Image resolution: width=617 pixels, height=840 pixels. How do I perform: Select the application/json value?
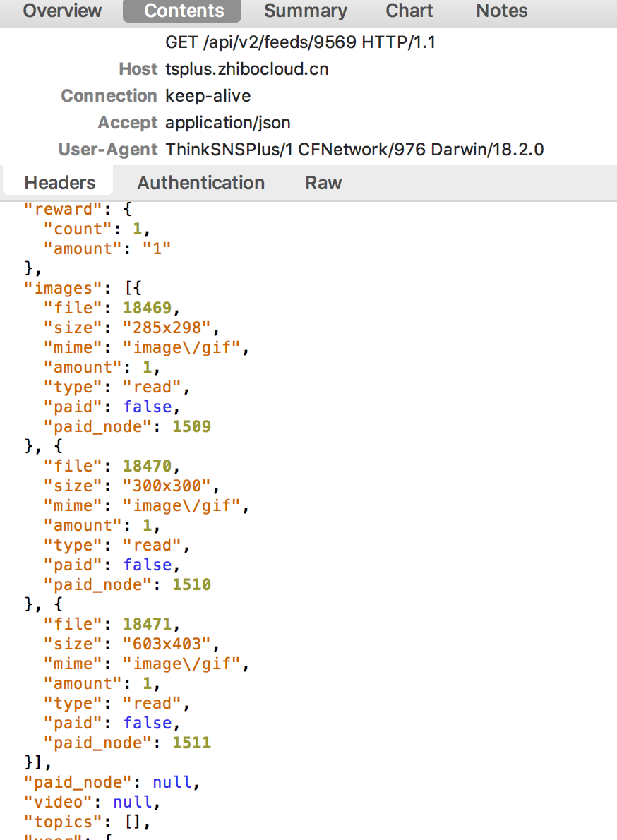[227, 123]
